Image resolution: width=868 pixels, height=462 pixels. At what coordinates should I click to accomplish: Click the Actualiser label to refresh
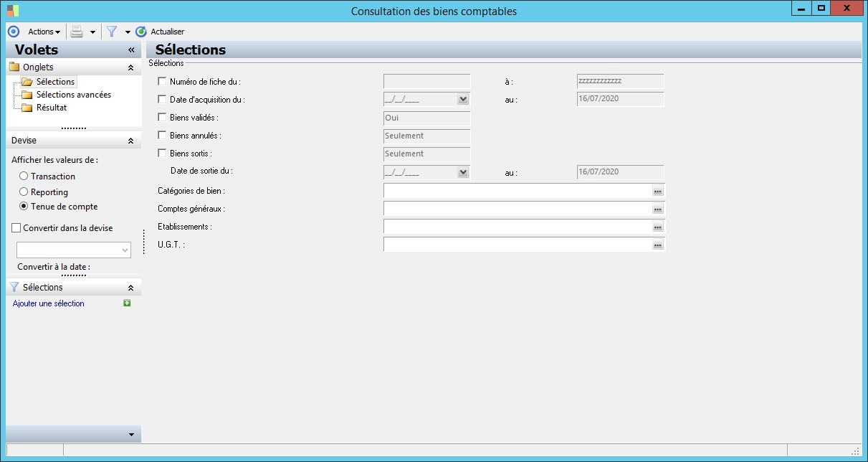(x=167, y=32)
